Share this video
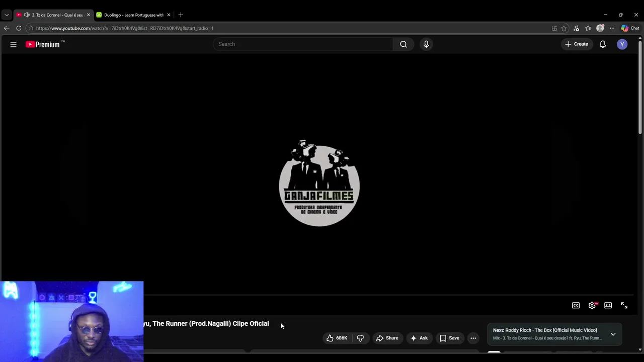This screenshot has width=644, height=362. pos(387,338)
